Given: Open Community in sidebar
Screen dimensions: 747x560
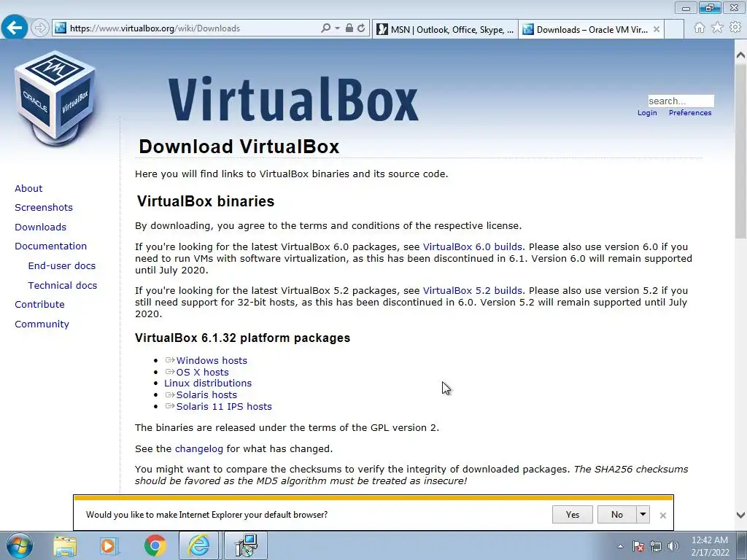Looking at the screenshot, I should point(42,324).
